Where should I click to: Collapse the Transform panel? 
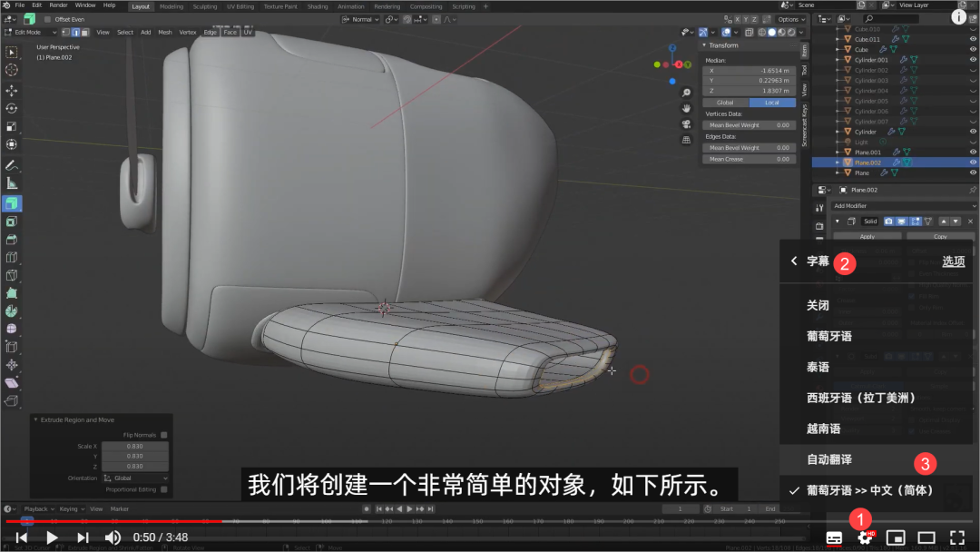[704, 45]
